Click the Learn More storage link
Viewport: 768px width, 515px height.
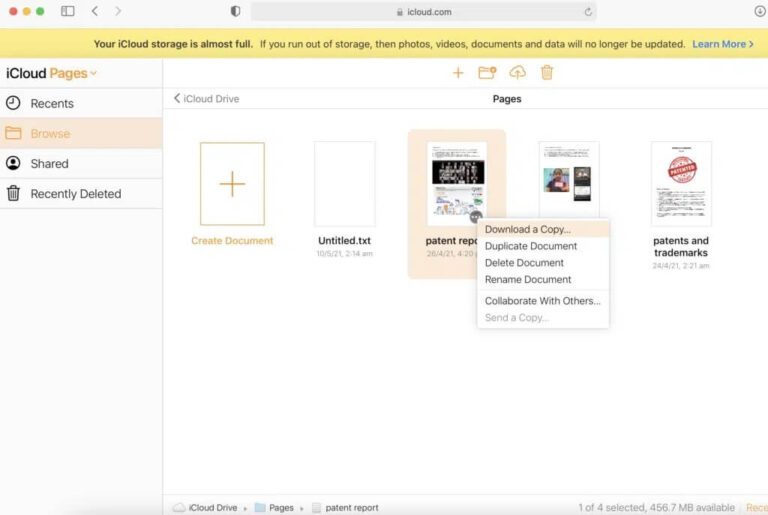click(723, 44)
